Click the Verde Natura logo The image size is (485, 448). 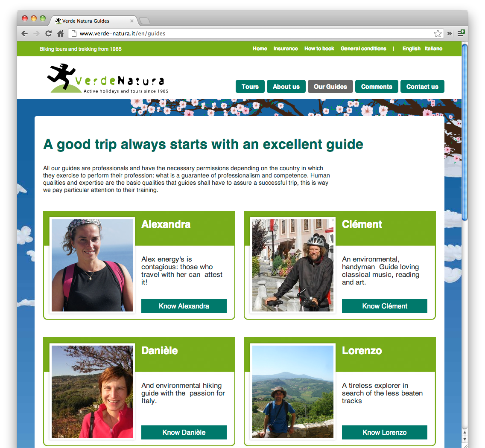[x=107, y=78]
